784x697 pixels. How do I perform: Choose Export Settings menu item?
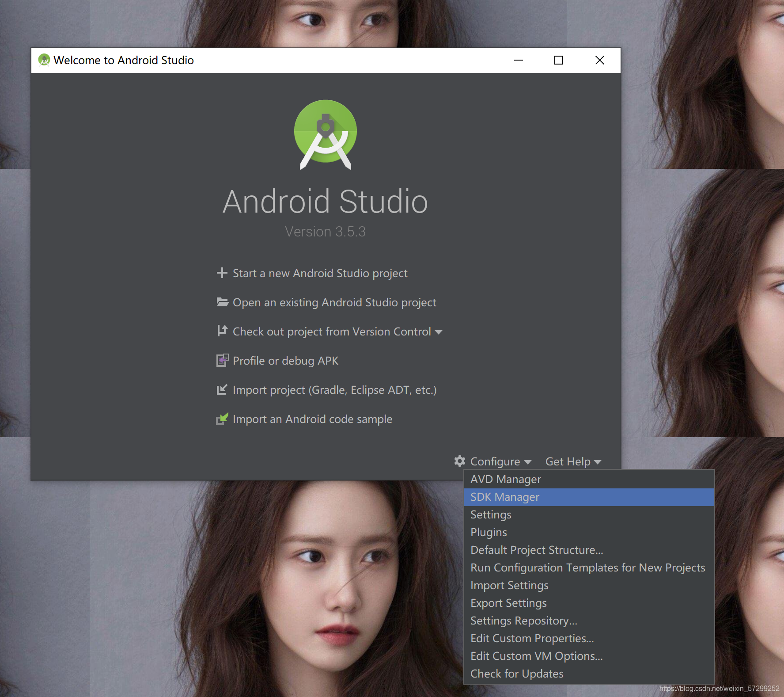pos(589,603)
